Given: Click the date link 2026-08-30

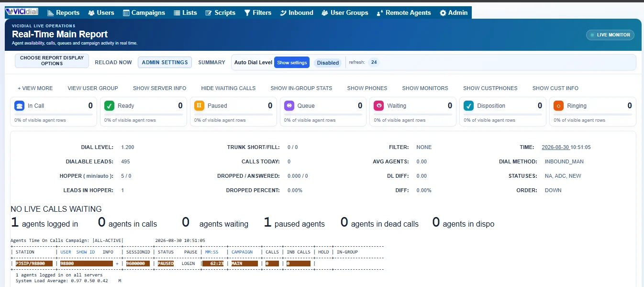Looking at the screenshot, I should 555,147.
